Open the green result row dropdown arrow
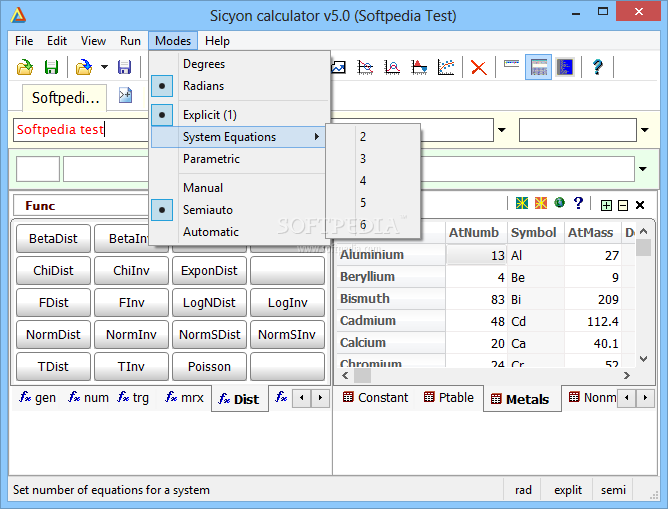The width and height of the screenshot is (668, 509). 643,169
